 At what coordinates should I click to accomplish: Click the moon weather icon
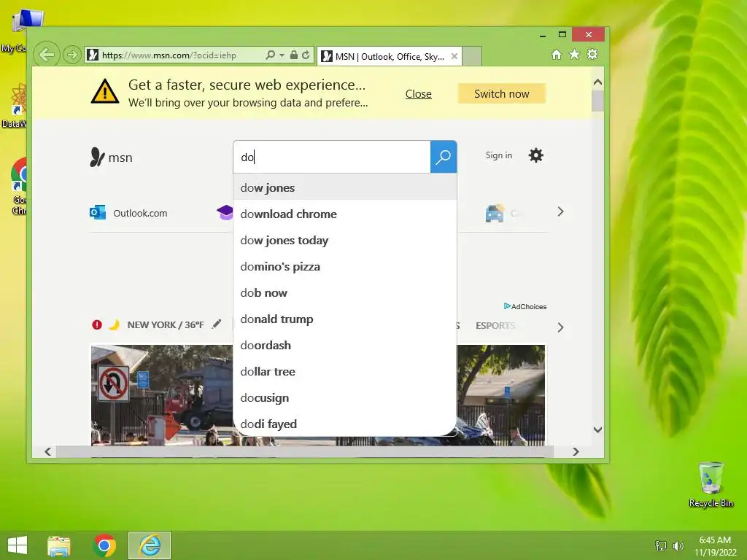[x=114, y=324]
